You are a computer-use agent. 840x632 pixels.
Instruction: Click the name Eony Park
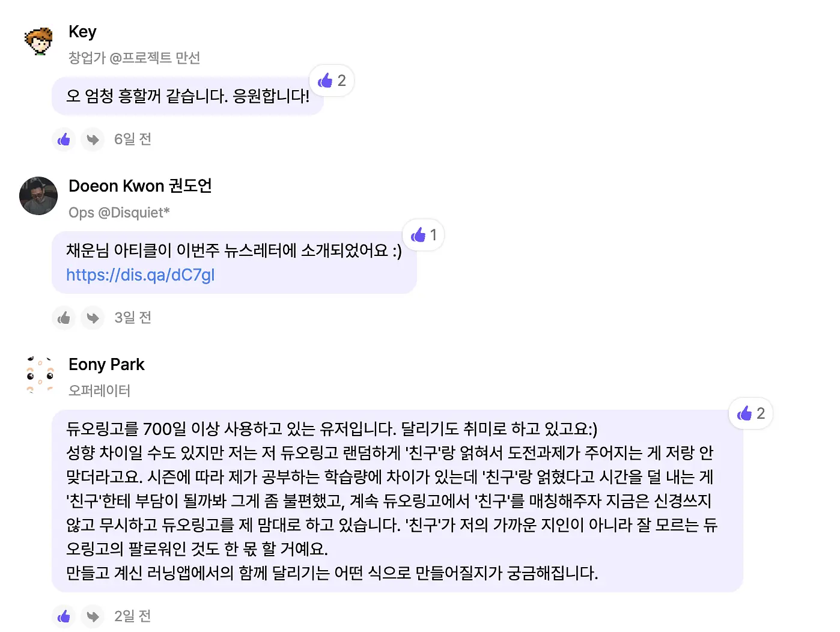(106, 365)
